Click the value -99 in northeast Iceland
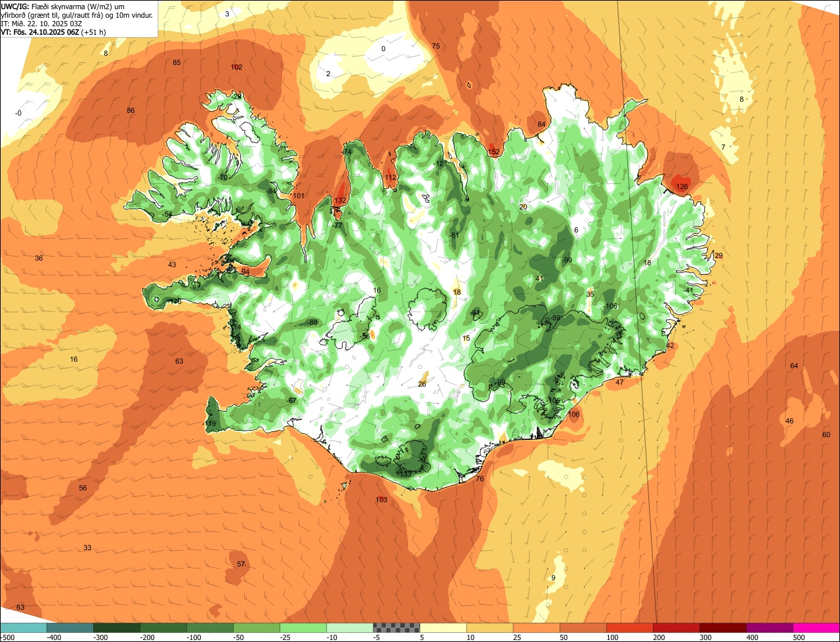This screenshot has width=840, height=642. tap(567, 261)
